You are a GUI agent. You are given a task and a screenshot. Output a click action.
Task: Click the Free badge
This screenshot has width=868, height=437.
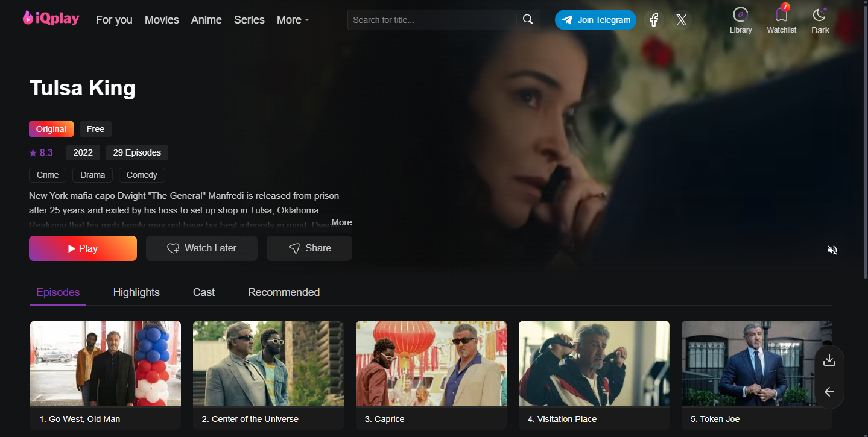pos(95,129)
